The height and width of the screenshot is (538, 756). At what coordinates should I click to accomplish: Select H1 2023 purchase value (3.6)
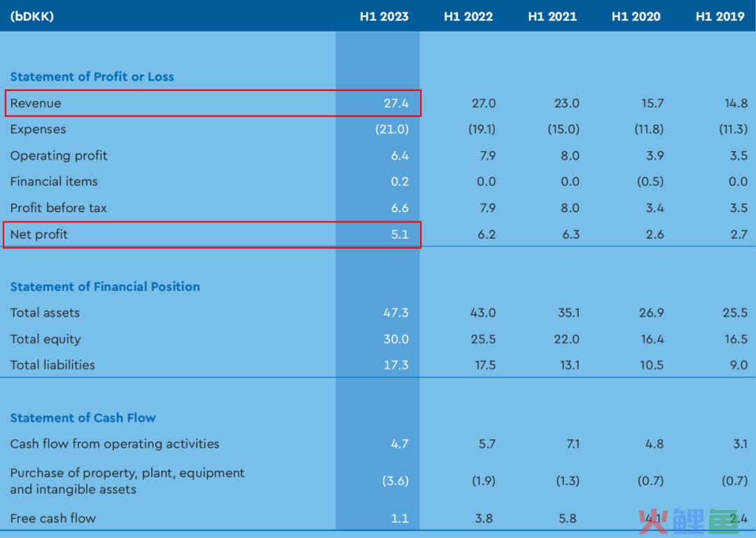[x=395, y=481]
